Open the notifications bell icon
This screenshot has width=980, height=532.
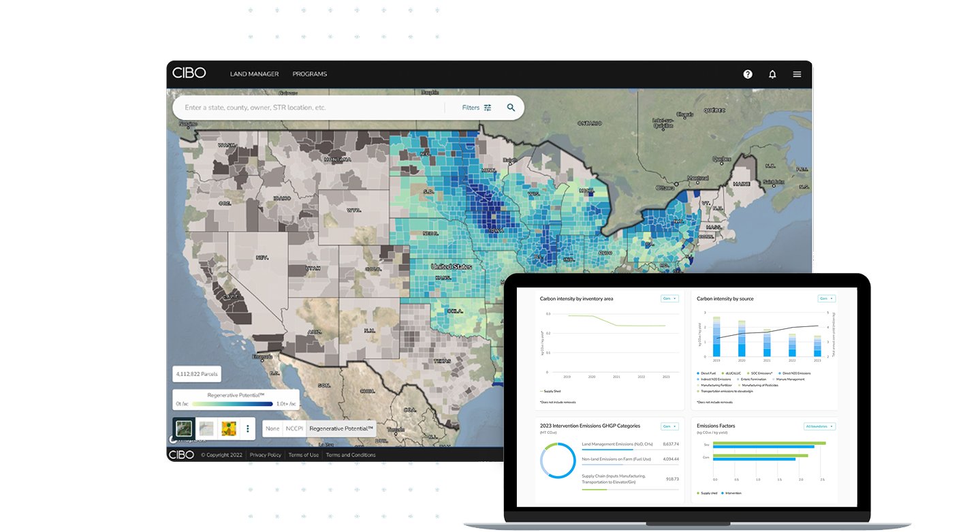coord(772,74)
